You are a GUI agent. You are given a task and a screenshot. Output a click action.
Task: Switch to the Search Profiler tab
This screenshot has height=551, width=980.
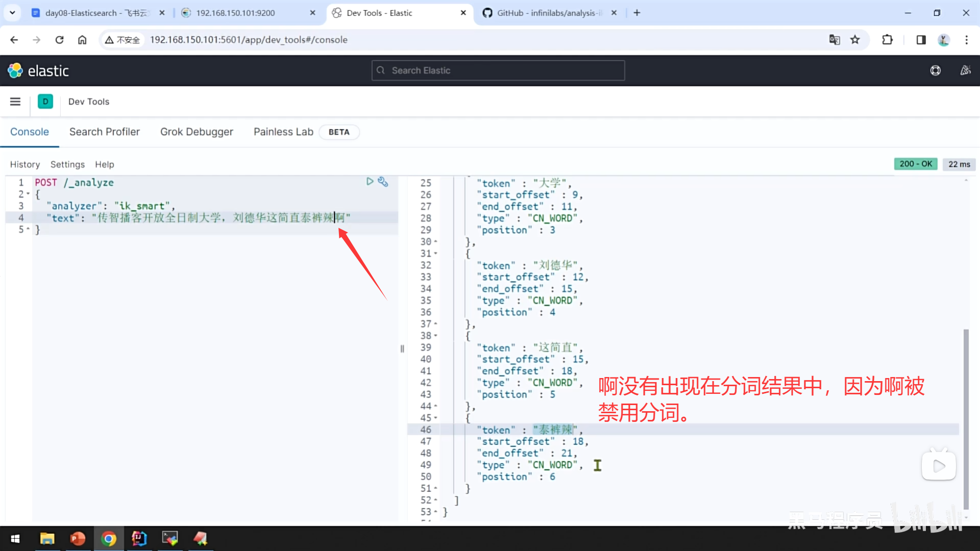pos(104,132)
